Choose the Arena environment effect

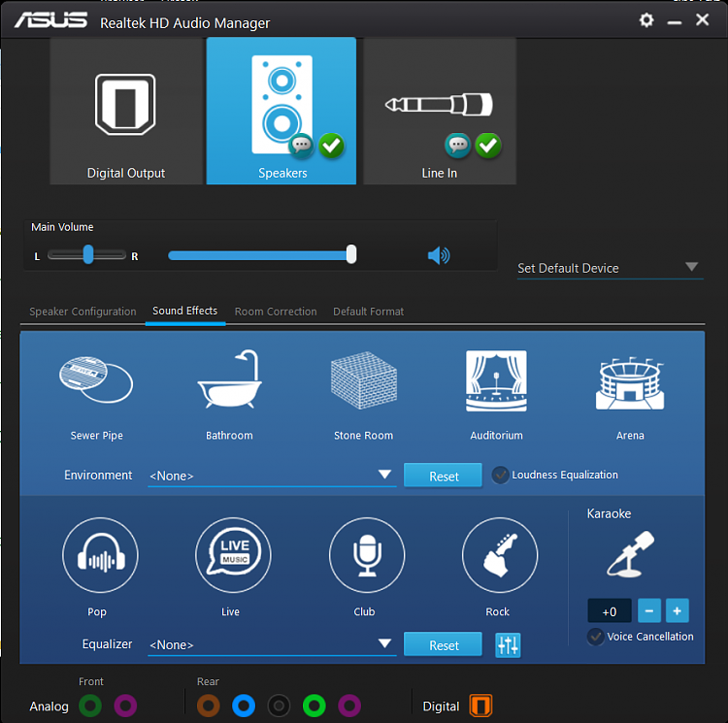(630, 383)
